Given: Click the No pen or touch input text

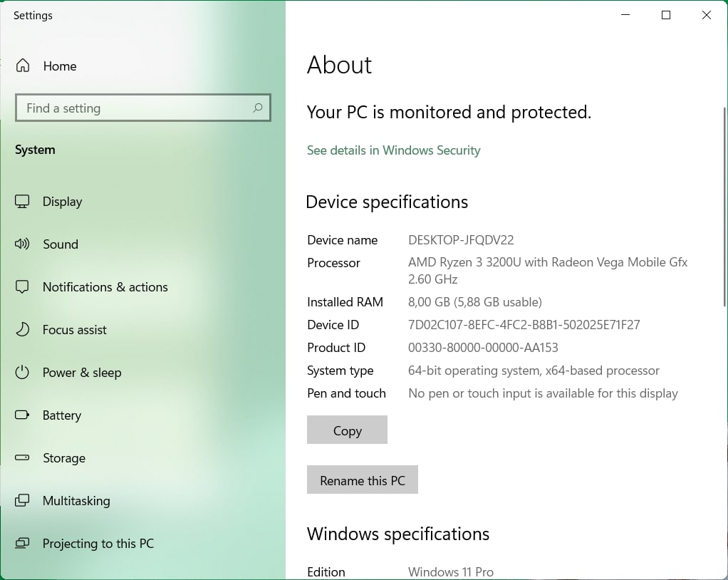Looking at the screenshot, I should click(x=543, y=393).
